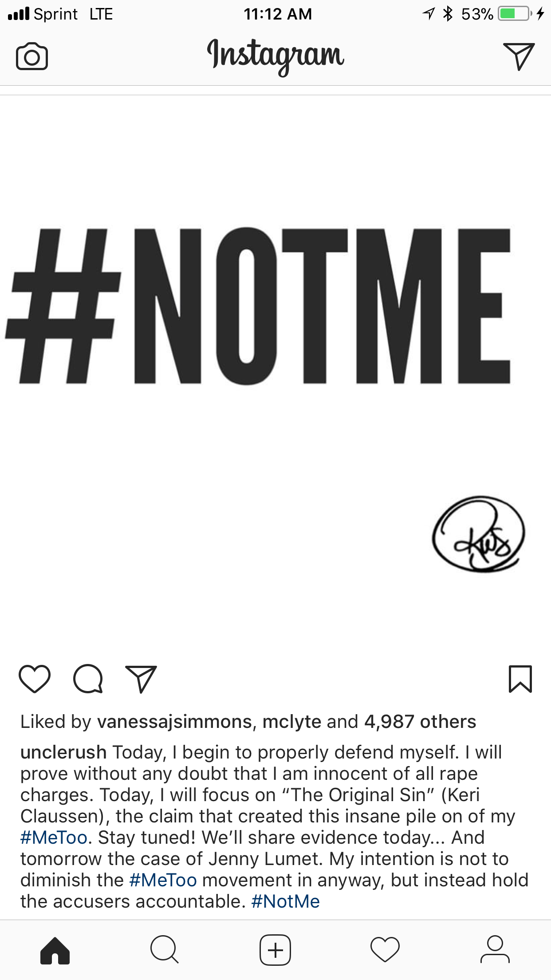Save post with bookmark icon
The height and width of the screenshot is (980, 551).
click(520, 679)
